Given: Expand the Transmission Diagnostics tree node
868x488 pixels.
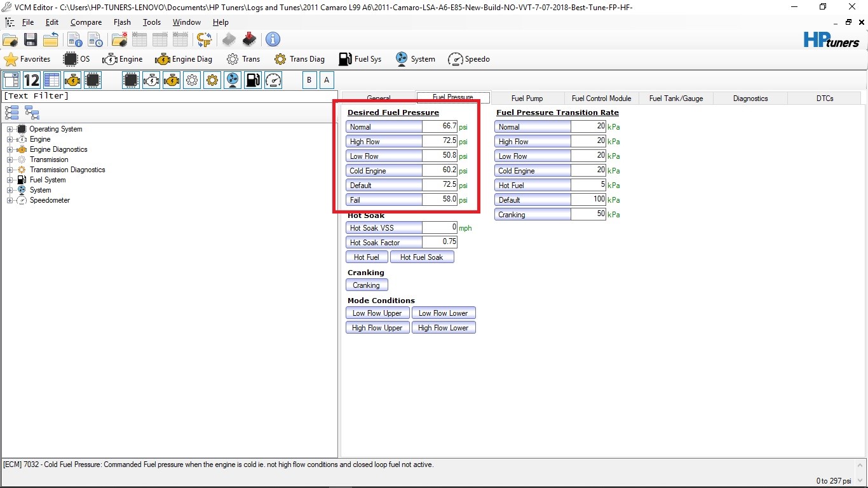Looking at the screenshot, I should (10, 170).
